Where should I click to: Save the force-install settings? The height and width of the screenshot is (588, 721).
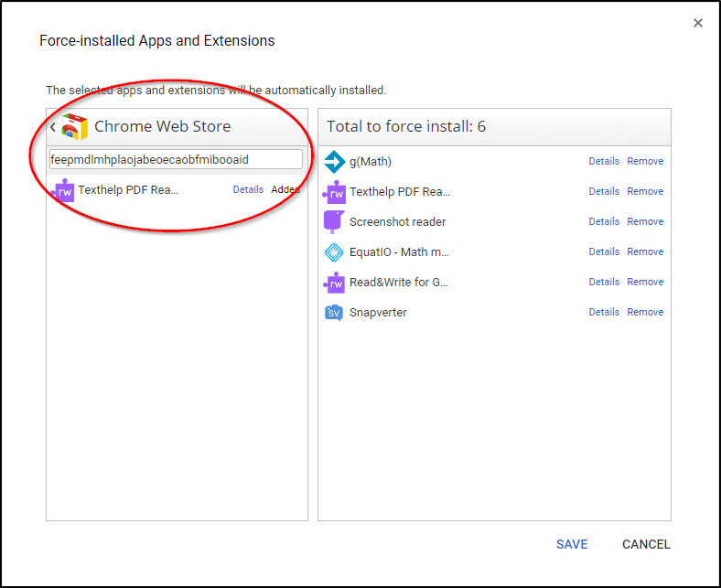(572, 544)
